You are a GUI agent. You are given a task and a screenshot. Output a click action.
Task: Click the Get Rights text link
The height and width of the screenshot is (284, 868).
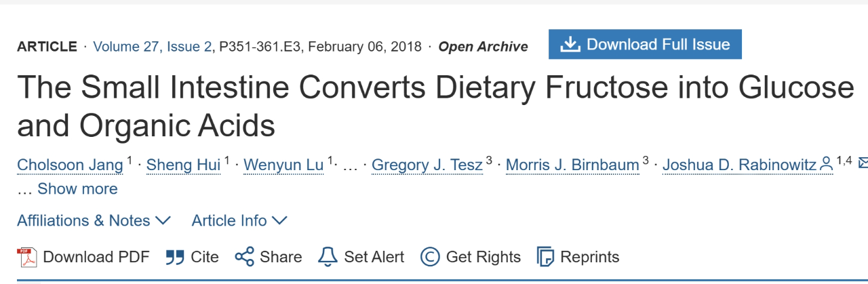483,257
